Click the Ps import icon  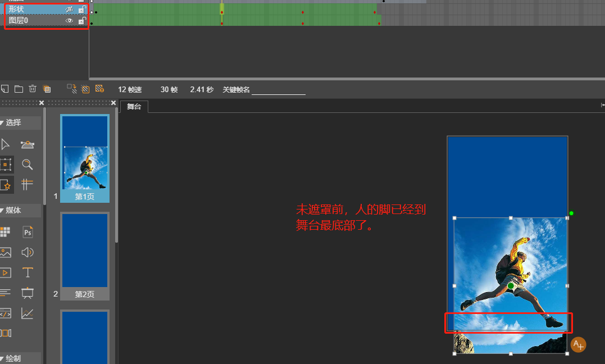click(x=28, y=232)
